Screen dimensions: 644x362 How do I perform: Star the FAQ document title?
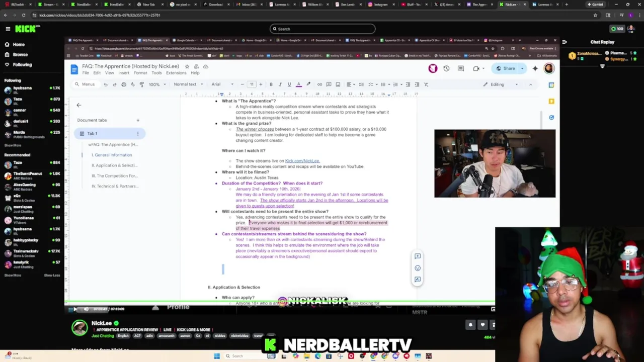[x=187, y=66]
